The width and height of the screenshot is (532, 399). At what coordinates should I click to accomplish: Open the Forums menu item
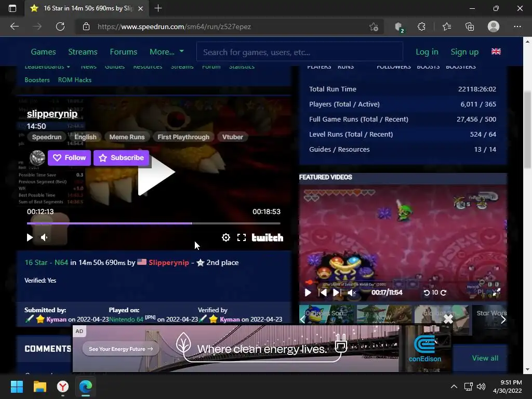coord(124,52)
